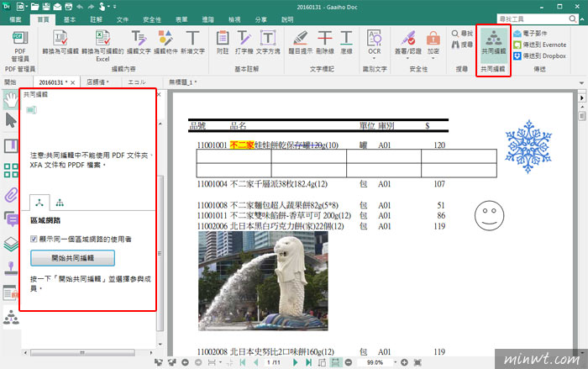
Task: Open the comments sidebar panel
Action: [11, 219]
